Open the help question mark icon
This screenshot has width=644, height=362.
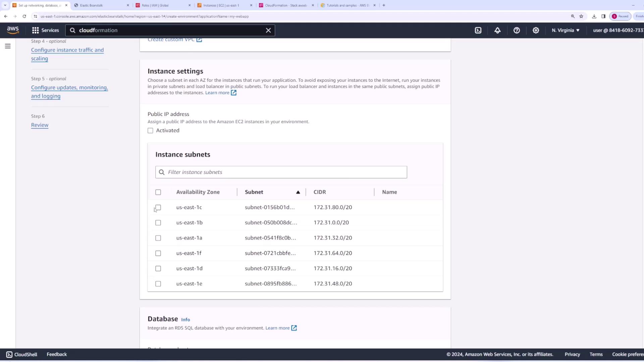[517, 30]
